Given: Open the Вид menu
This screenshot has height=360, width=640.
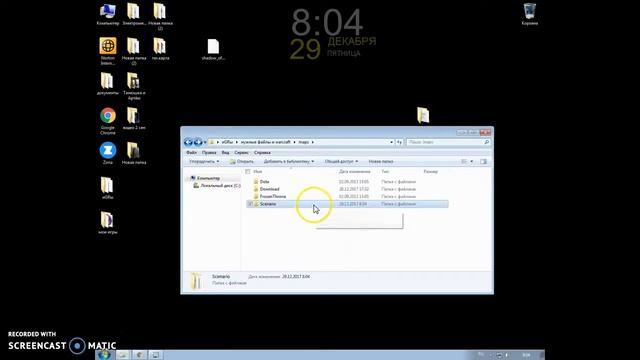Looking at the screenshot, I should [225, 153].
